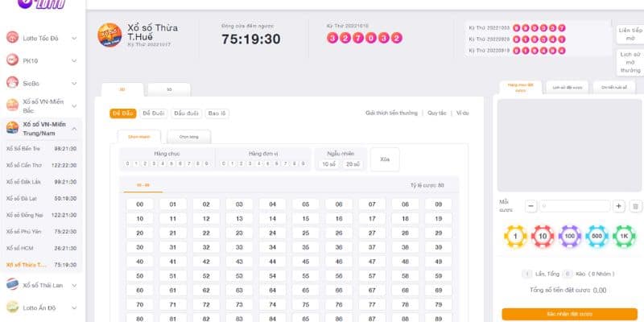The height and width of the screenshot is (322, 644).
Task: Toggle number 47 in the grid
Action: (371, 262)
